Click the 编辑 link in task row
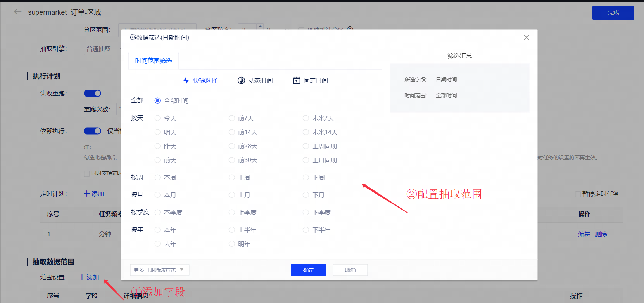 click(x=584, y=234)
